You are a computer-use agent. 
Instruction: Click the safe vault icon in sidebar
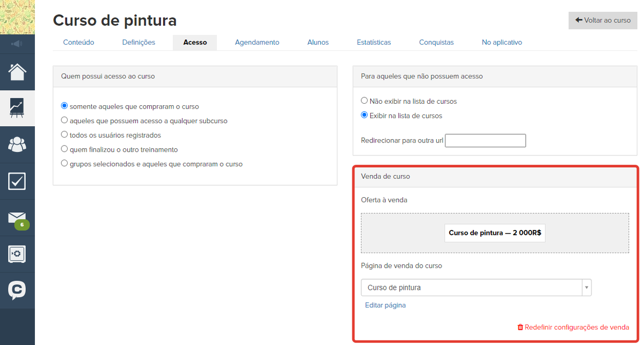click(17, 254)
